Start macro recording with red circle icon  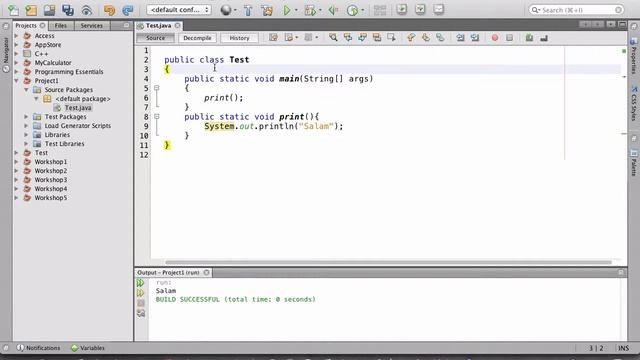[x=495, y=38]
